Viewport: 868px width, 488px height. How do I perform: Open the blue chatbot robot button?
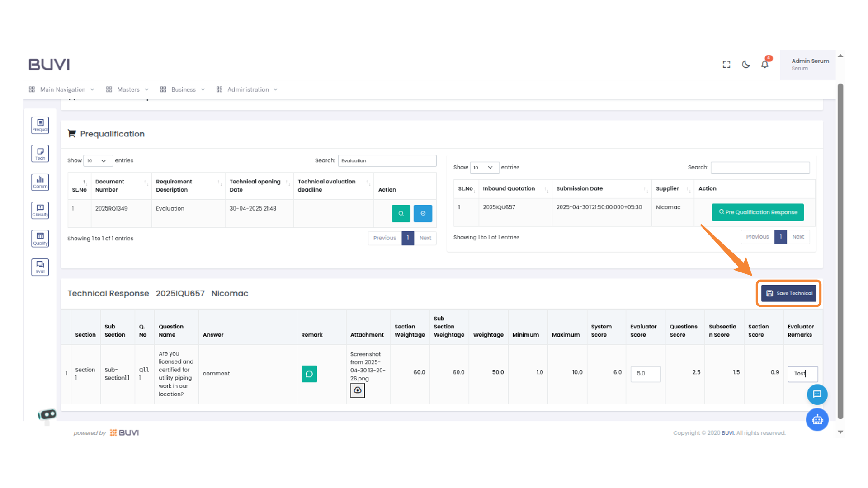coord(817,420)
